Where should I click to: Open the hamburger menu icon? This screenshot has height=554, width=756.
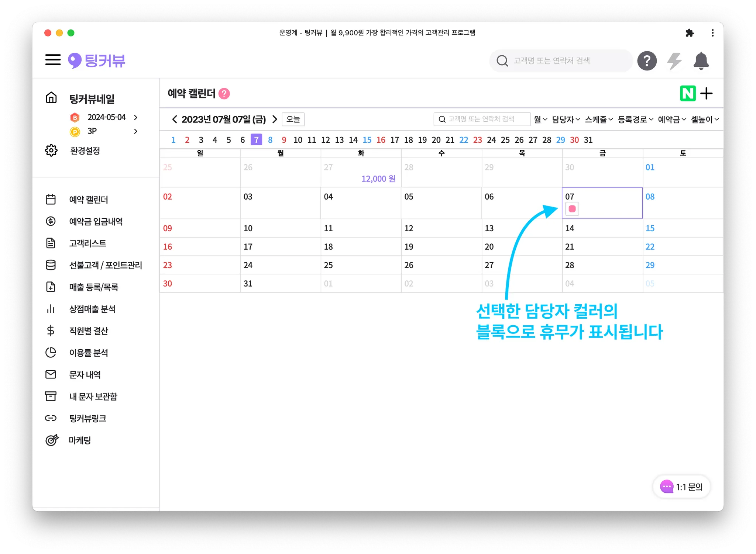tap(53, 60)
